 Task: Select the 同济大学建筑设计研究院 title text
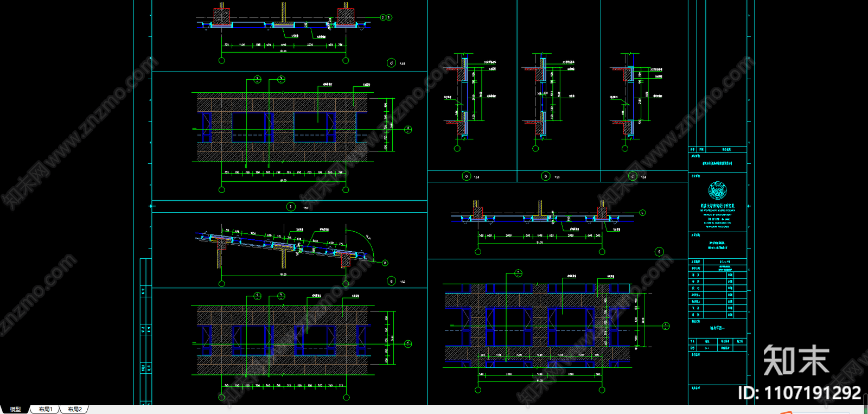[x=717, y=206]
